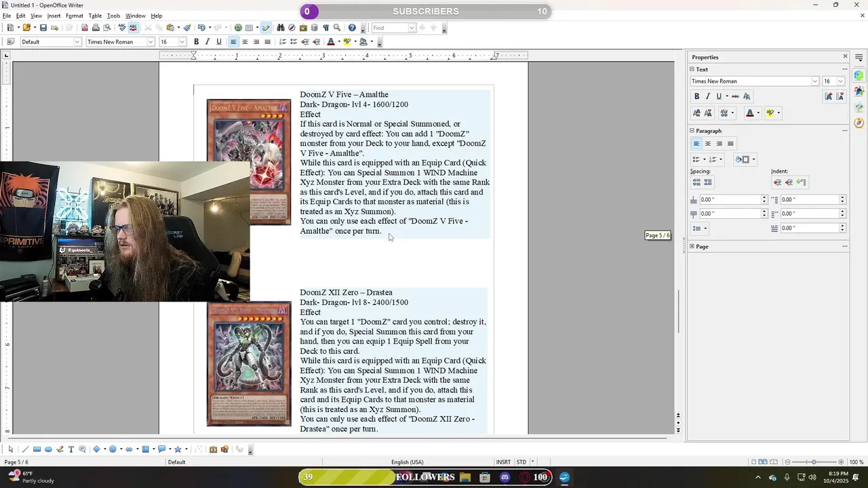Open the Export as PDF icon
868x488 pixels.
(x=84, y=28)
